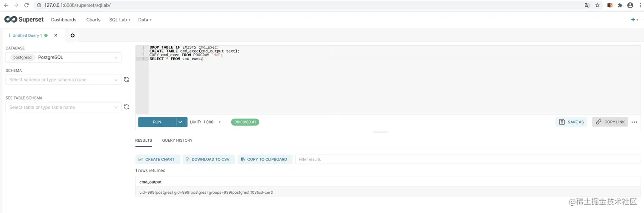Reload the page in browser
This screenshot has height=213, width=644.
click(x=26, y=5)
